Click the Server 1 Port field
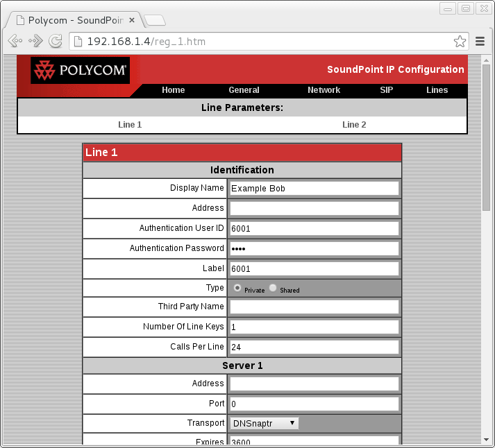Viewport: 495px width, 448px height. 314,404
